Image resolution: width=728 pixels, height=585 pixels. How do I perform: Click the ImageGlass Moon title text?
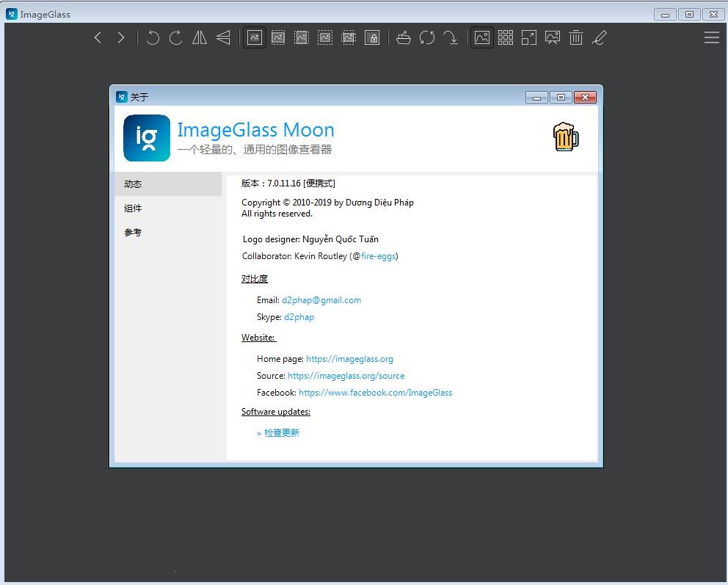click(x=256, y=130)
